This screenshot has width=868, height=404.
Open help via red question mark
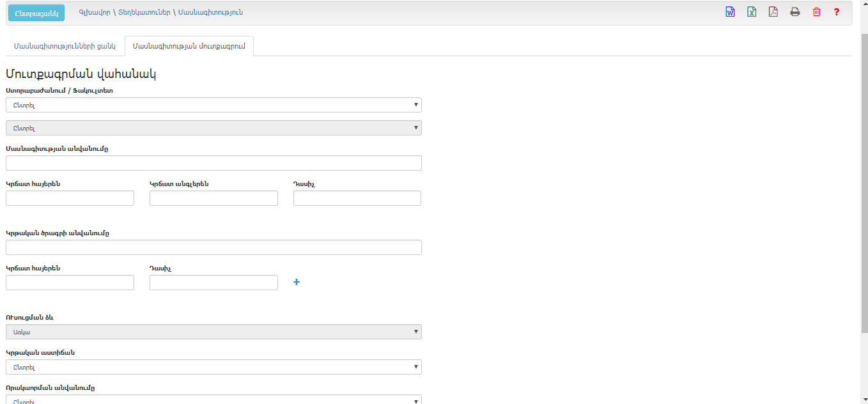[837, 12]
